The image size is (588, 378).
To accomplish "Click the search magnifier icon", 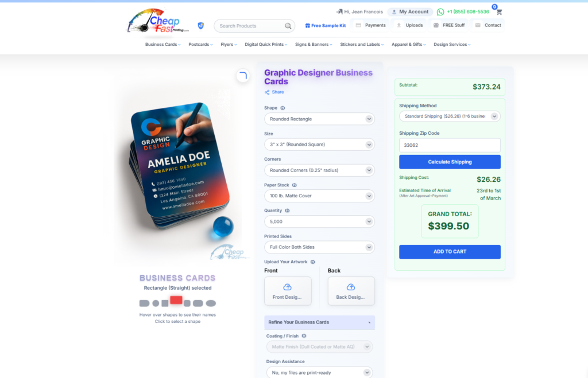I will point(288,26).
